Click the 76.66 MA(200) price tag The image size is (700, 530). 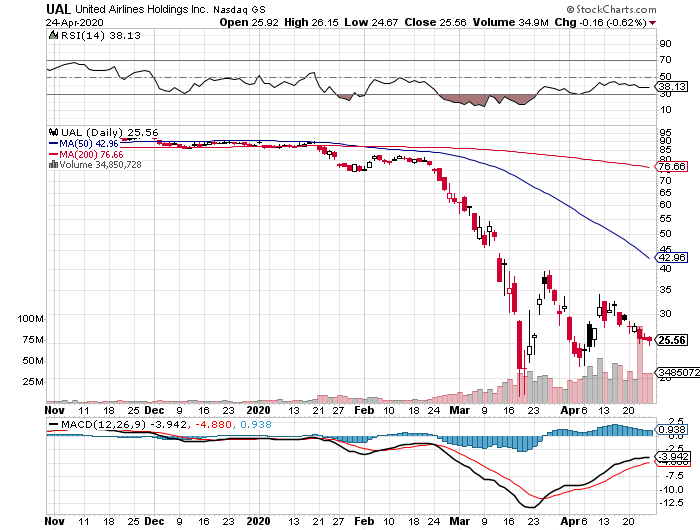671,167
